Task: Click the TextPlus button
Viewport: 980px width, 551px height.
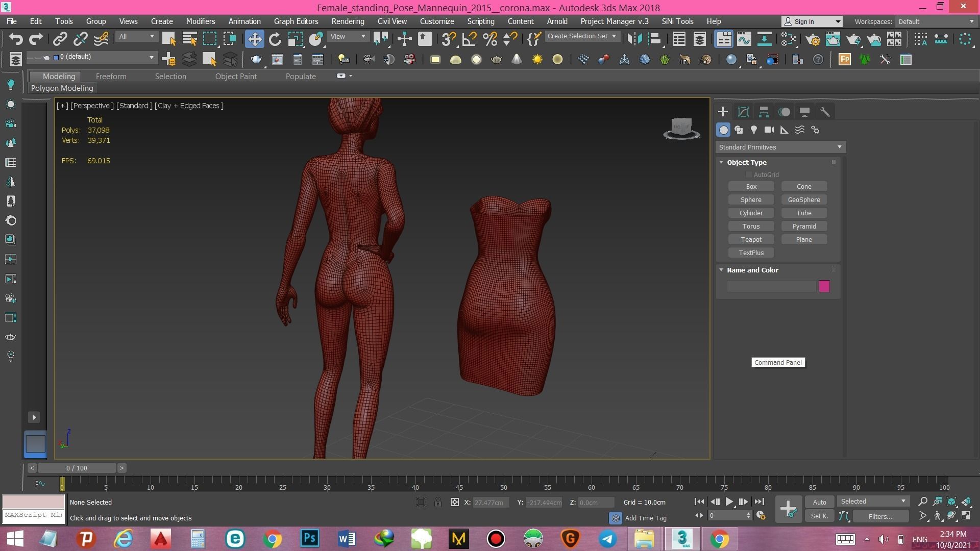Action: 751,253
